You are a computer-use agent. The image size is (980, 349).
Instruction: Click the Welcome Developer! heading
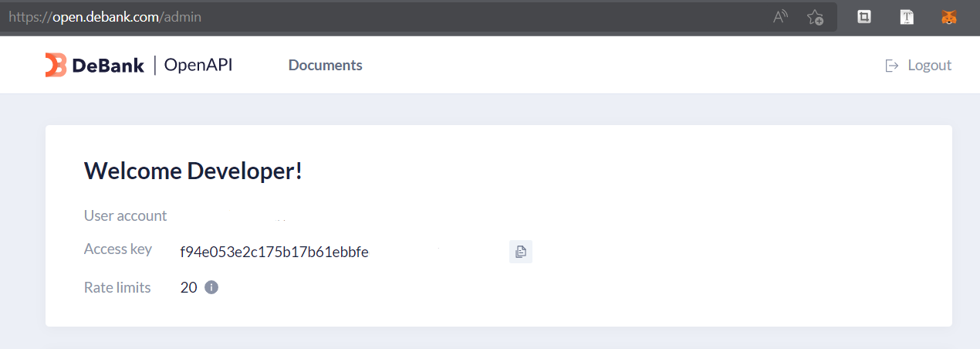pyautogui.click(x=193, y=171)
